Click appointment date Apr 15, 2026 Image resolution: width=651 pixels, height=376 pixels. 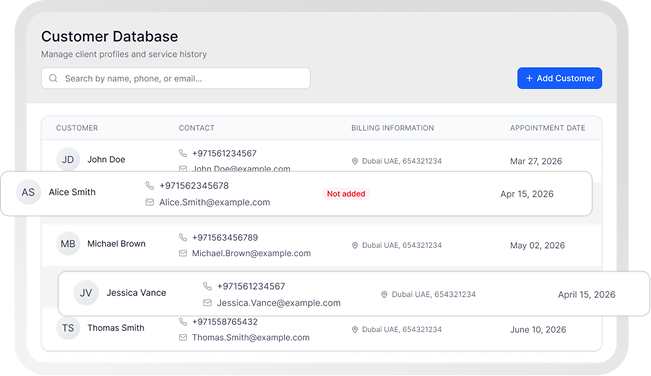(x=527, y=194)
